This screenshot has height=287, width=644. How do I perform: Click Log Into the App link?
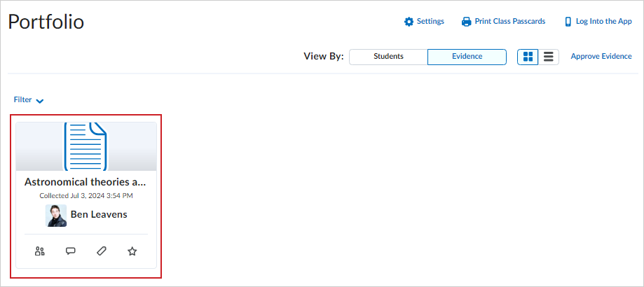tap(604, 21)
